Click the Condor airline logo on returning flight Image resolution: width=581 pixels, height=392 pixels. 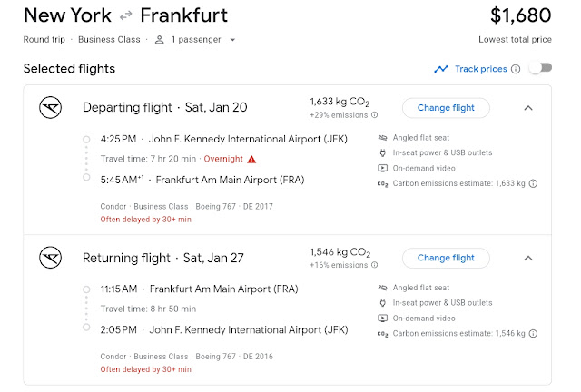click(50, 258)
